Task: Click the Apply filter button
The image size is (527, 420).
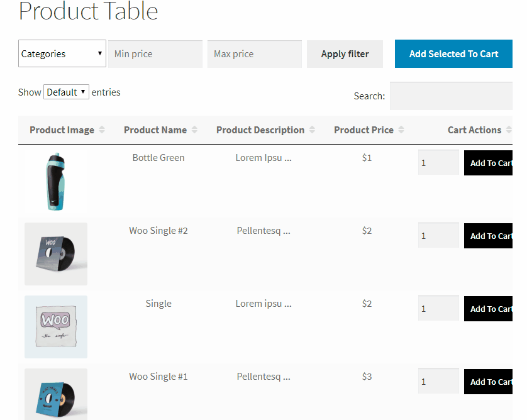Action: pyautogui.click(x=345, y=53)
